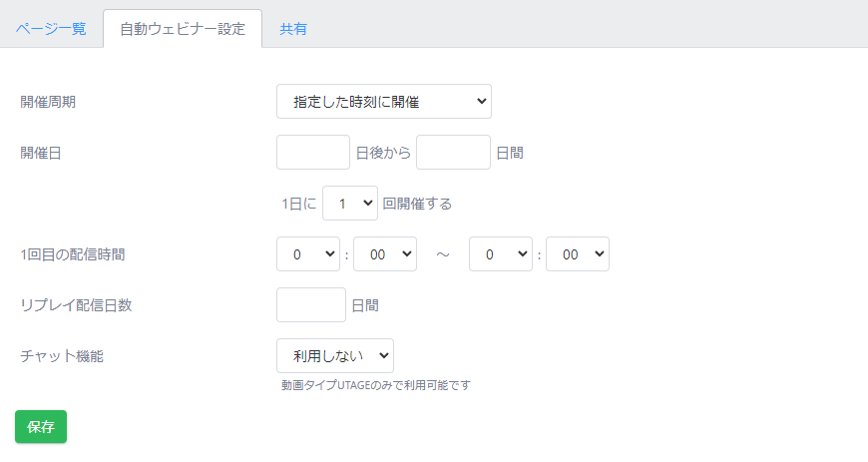Switch to the 自動ウェビナー設定 tab

point(183,29)
